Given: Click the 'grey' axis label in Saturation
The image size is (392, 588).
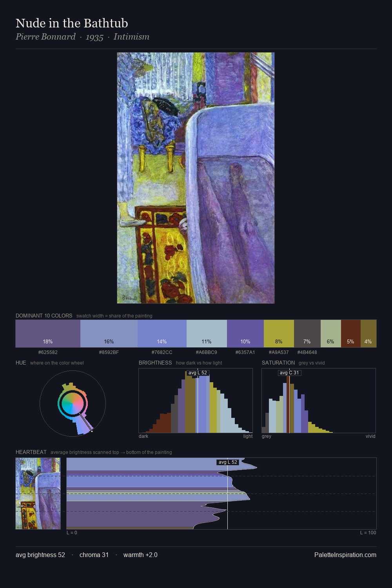Looking at the screenshot, I should [267, 436].
